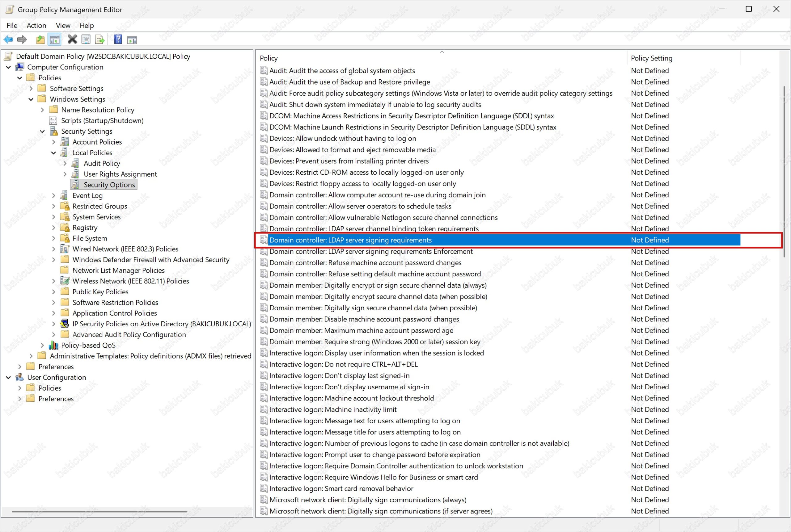Open the View menu
This screenshot has height=532, width=791.
[x=63, y=25]
